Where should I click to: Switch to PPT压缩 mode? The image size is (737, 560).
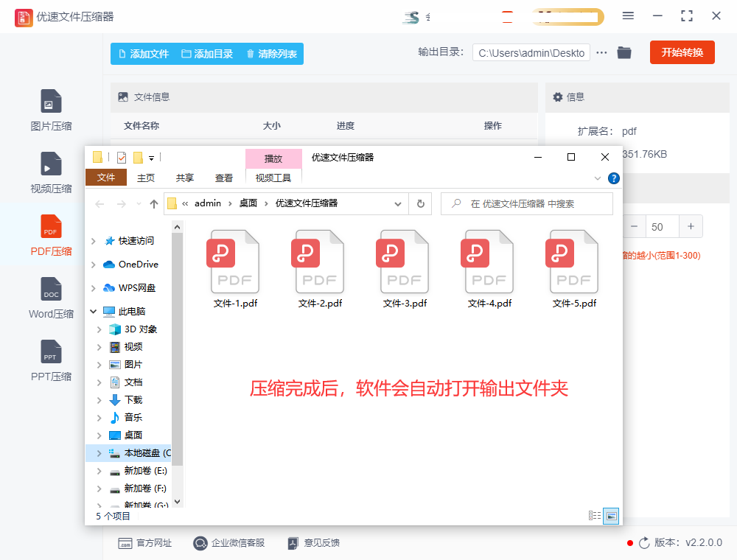pyautogui.click(x=51, y=360)
